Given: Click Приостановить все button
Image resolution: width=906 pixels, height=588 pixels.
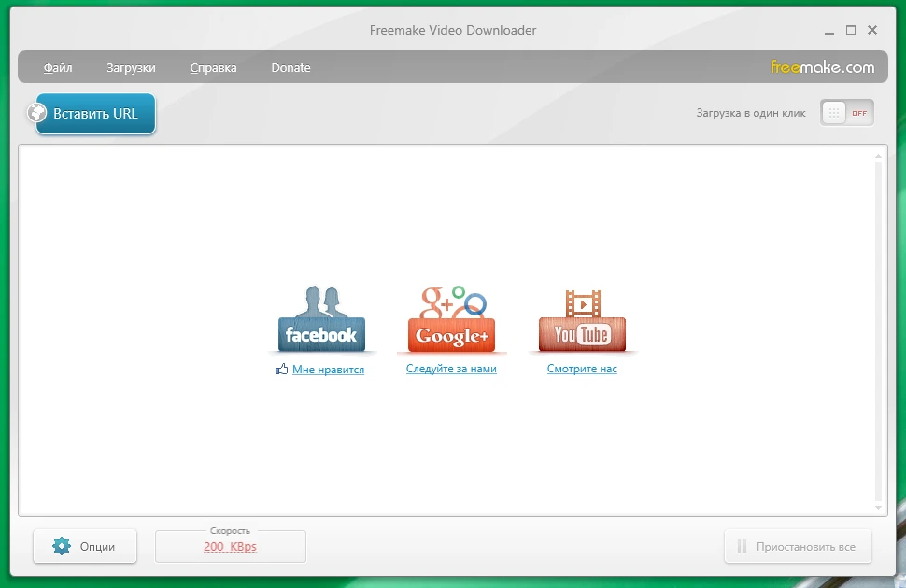Looking at the screenshot, I should (x=798, y=546).
